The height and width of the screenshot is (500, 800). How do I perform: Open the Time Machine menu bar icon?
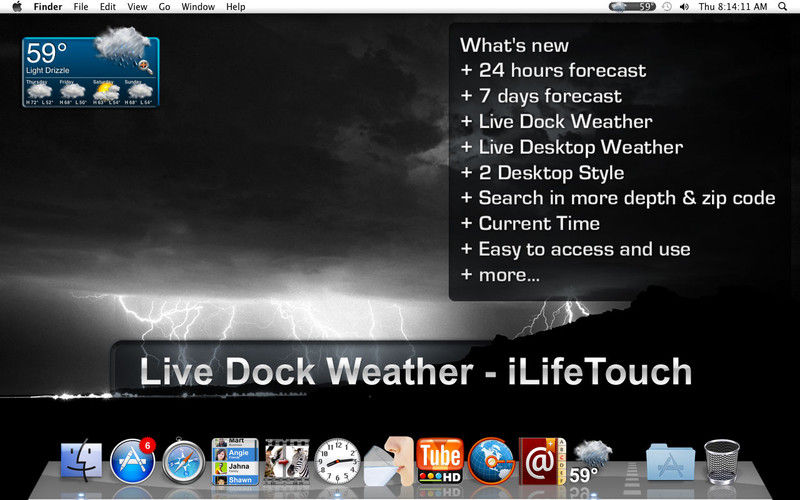667,7
